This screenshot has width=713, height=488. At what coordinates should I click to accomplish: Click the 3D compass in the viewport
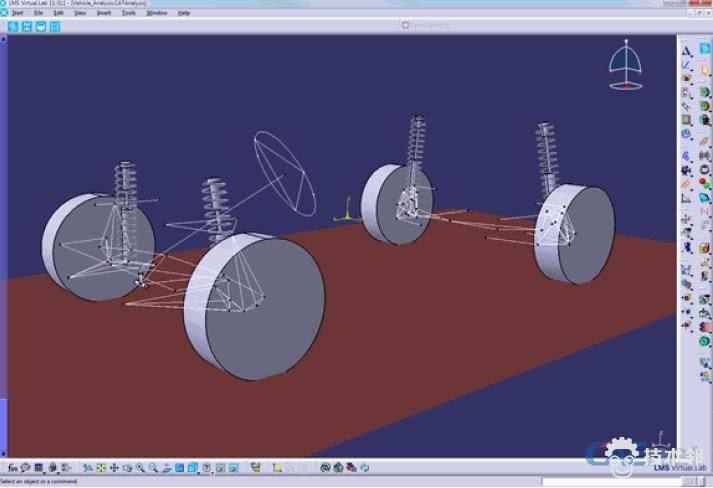coord(627,67)
